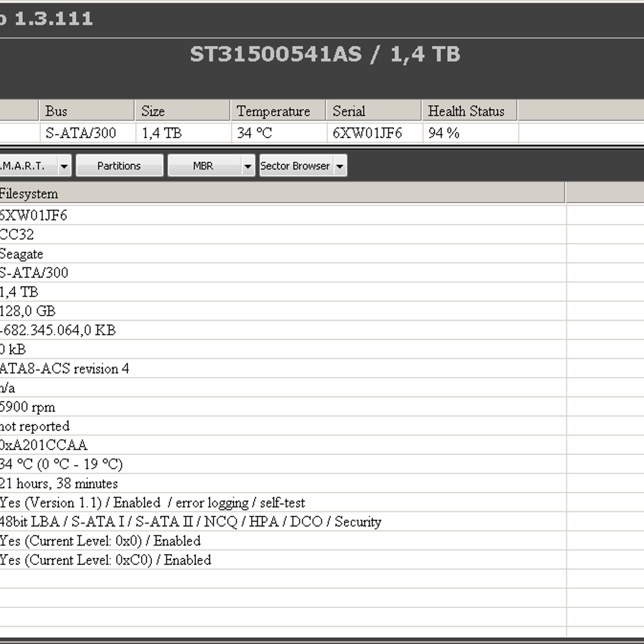This screenshot has width=644, height=644.
Task: Select the ATA8-ACS revision 4 row
Action: 283,368
